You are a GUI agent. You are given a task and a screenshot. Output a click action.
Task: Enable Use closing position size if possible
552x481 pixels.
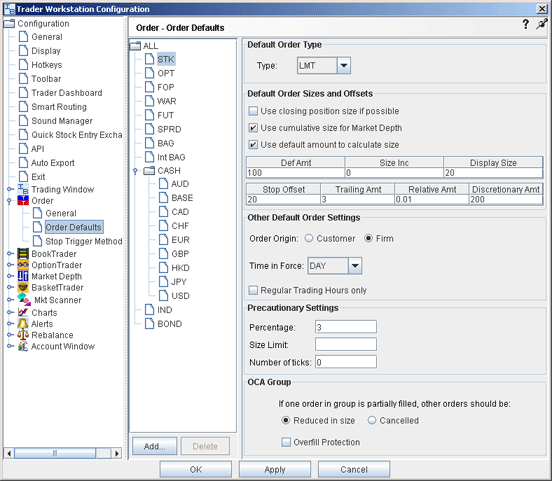point(253,111)
